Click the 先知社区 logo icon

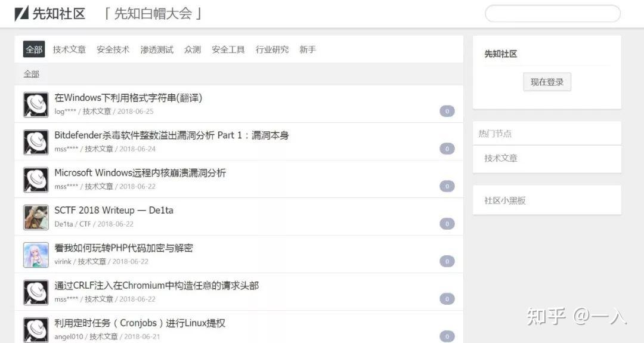(x=22, y=13)
